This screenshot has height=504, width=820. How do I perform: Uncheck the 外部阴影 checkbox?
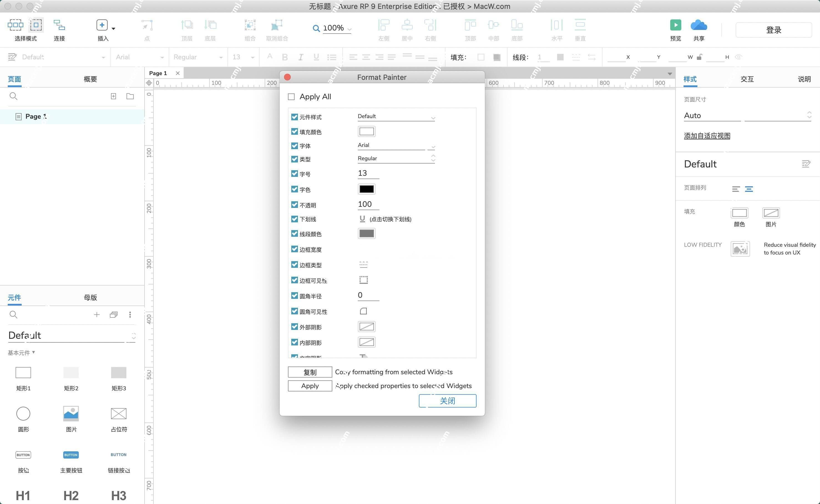coord(294,326)
